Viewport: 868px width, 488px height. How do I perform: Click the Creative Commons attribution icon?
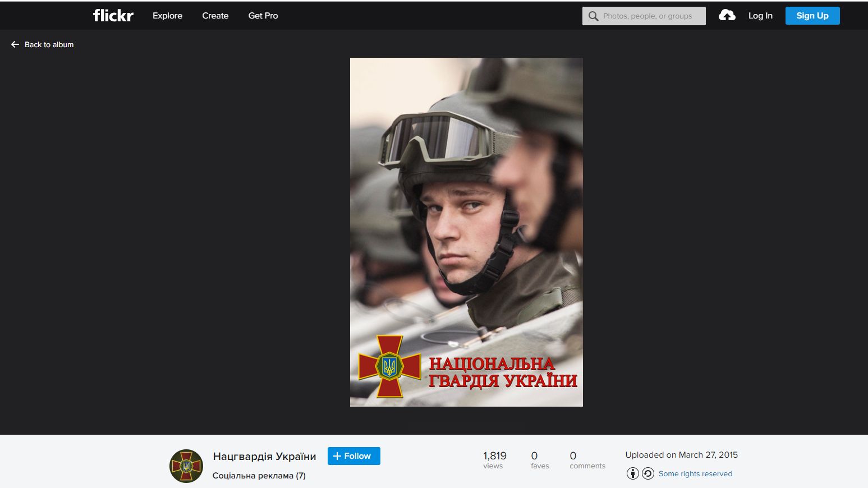click(x=632, y=473)
